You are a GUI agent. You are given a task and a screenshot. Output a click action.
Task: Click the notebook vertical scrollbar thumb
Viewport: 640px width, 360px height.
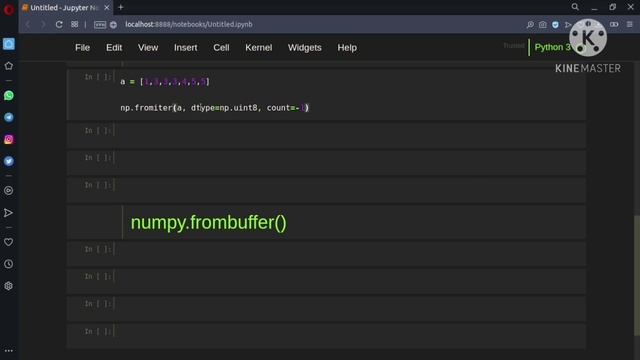point(637,276)
